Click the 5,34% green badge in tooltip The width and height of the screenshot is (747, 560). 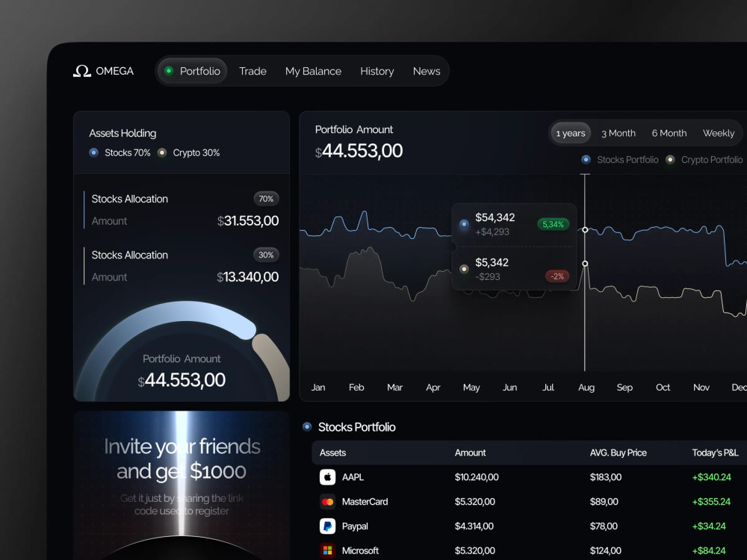click(553, 224)
